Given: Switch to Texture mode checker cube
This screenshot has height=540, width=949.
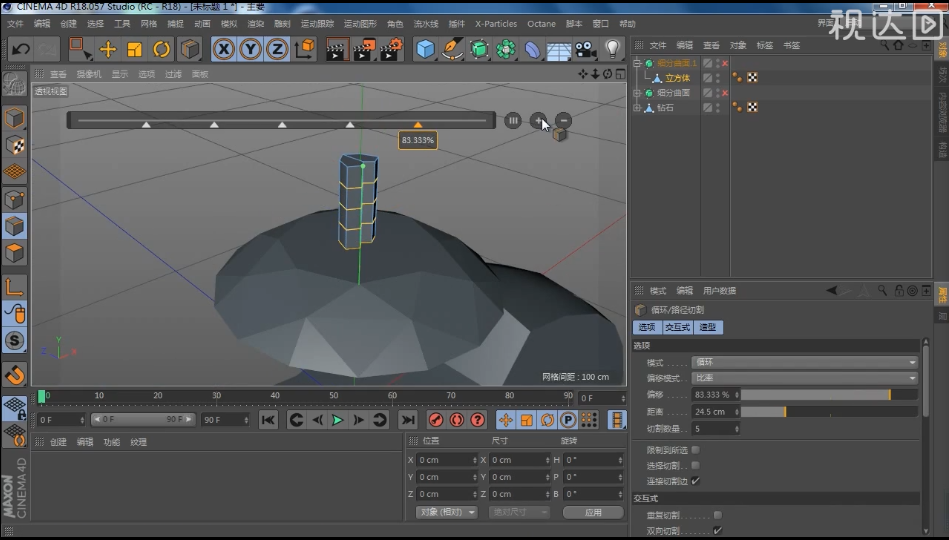Looking at the screenshot, I should 15,145.
